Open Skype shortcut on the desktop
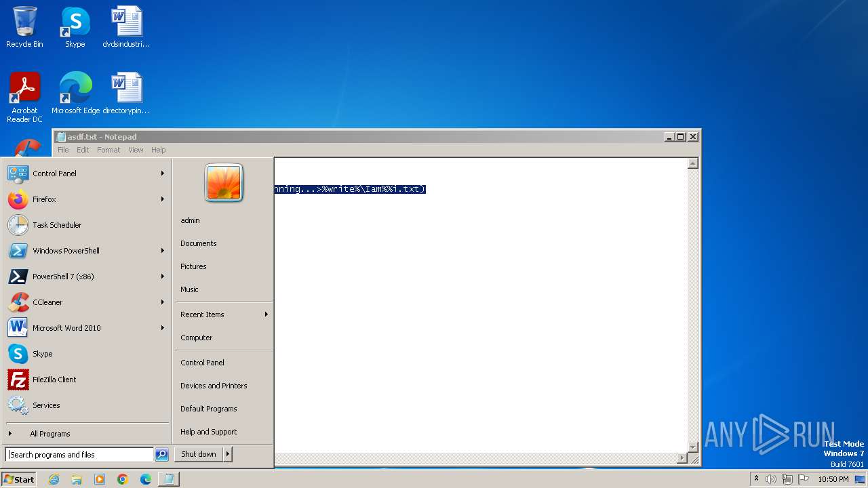Viewport: 868px width, 488px height. click(x=75, y=27)
